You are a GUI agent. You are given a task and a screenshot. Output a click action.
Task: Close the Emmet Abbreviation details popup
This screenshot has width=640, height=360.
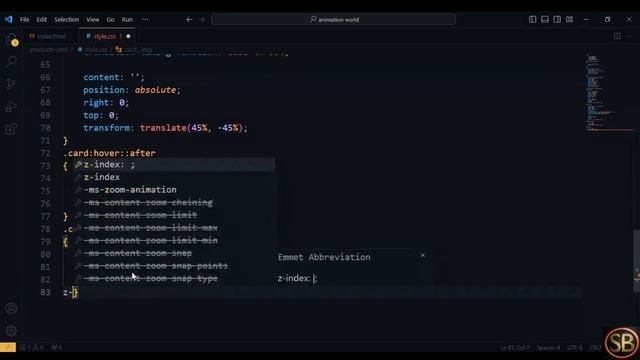[x=423, y=255]
